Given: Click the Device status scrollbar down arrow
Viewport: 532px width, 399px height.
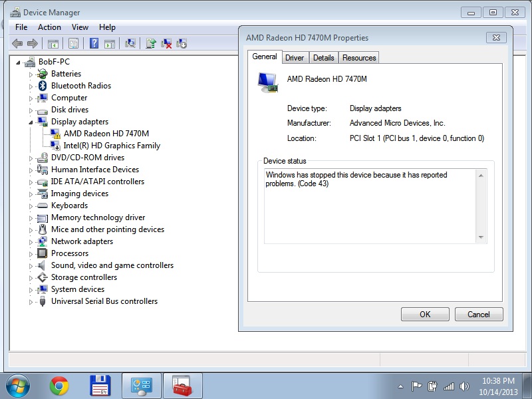Looking at the screenshot, I should click(x=481, y=237).
